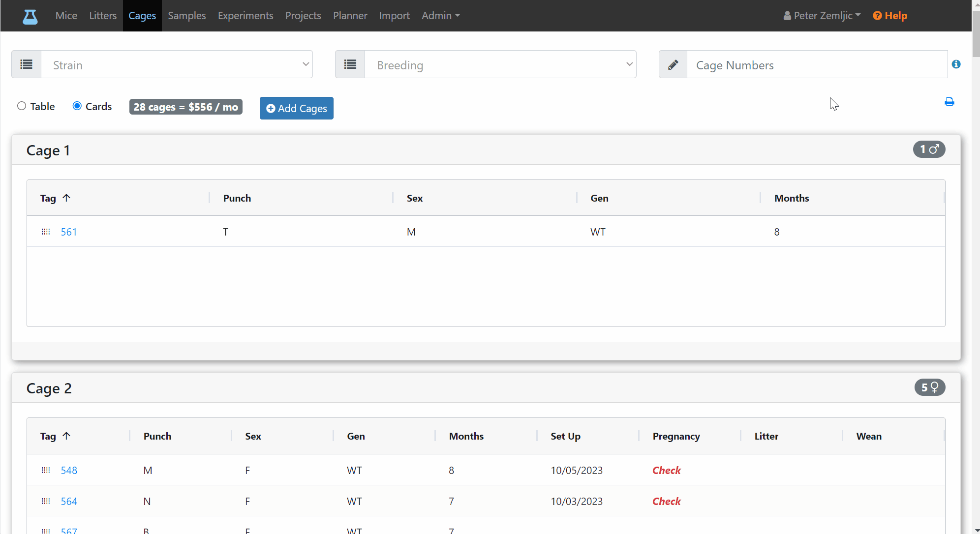
Task: Click the printer icon
Action: click(x=949, y=102)
